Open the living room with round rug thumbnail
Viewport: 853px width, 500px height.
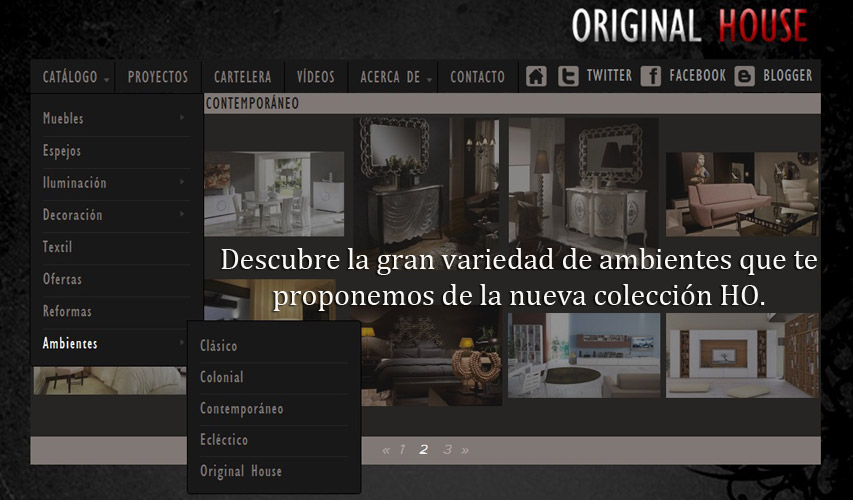click(584, 355)
